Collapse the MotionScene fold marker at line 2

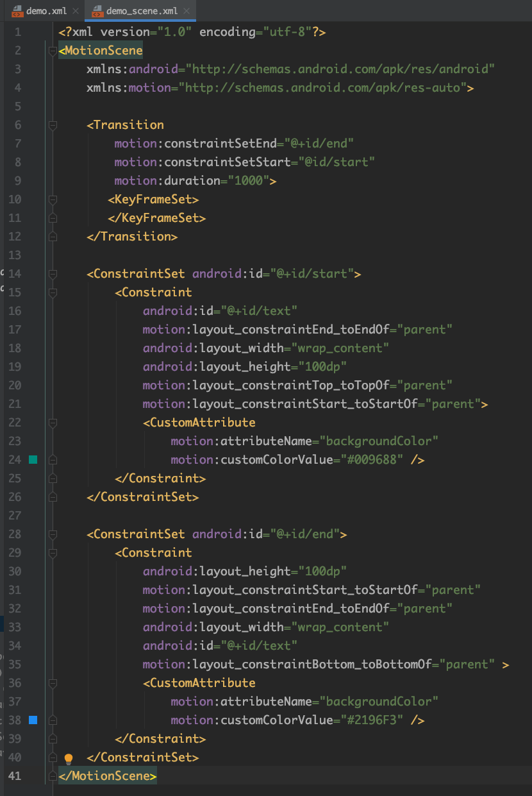point(53,50)
